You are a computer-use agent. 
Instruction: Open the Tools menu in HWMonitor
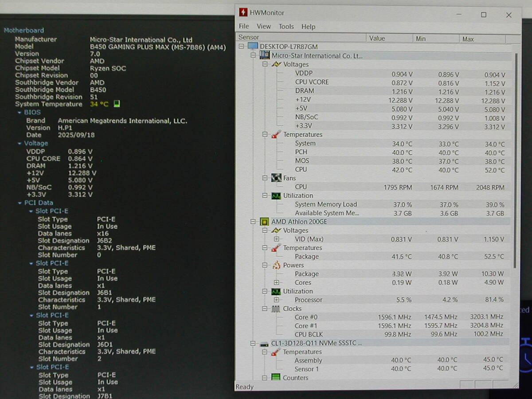pos(286,27)
